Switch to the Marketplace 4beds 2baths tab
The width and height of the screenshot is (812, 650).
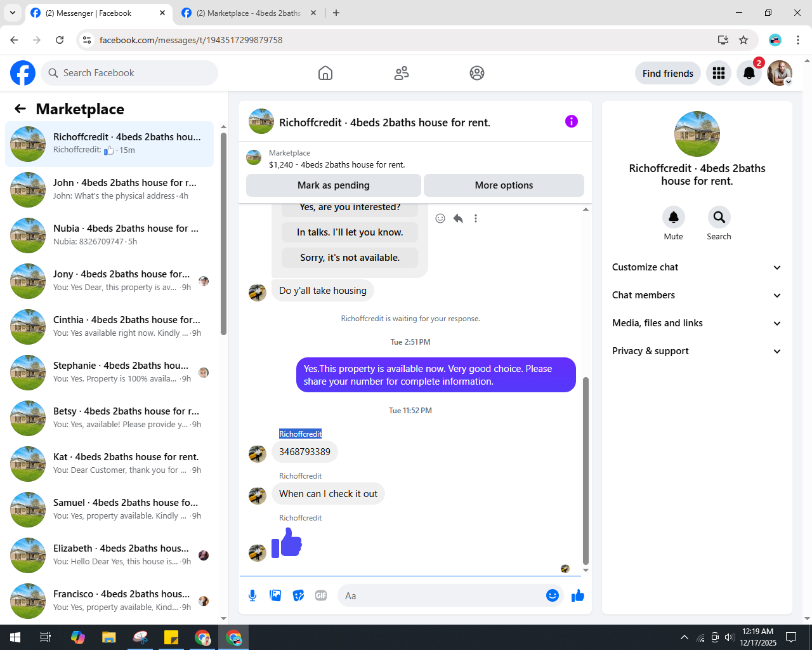[x=249, y=13]
